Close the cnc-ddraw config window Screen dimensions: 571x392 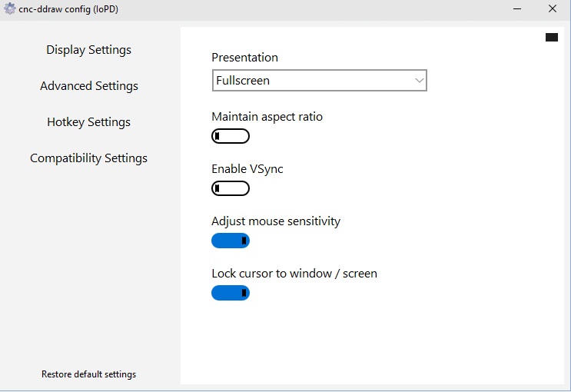[552, 9]
